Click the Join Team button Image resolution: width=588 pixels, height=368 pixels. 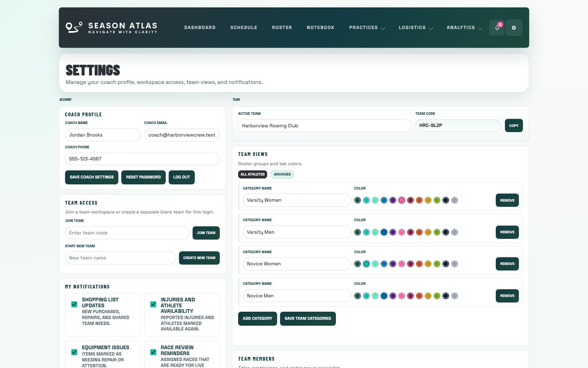tap(206, 233)
